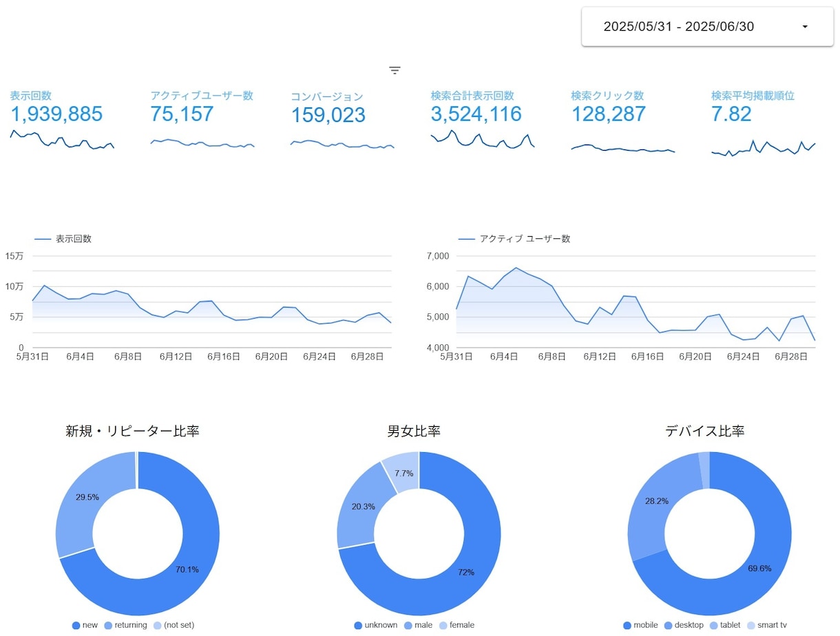Click the sparkline under 検索平均掲載順位
This screenshot has width=840, height=636.
(763, 147)
